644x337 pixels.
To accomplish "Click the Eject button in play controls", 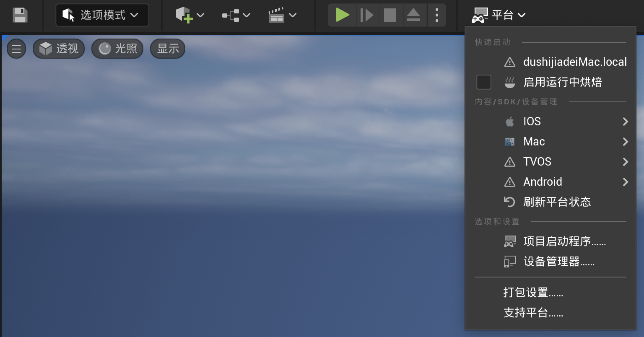I will (413, 15).
